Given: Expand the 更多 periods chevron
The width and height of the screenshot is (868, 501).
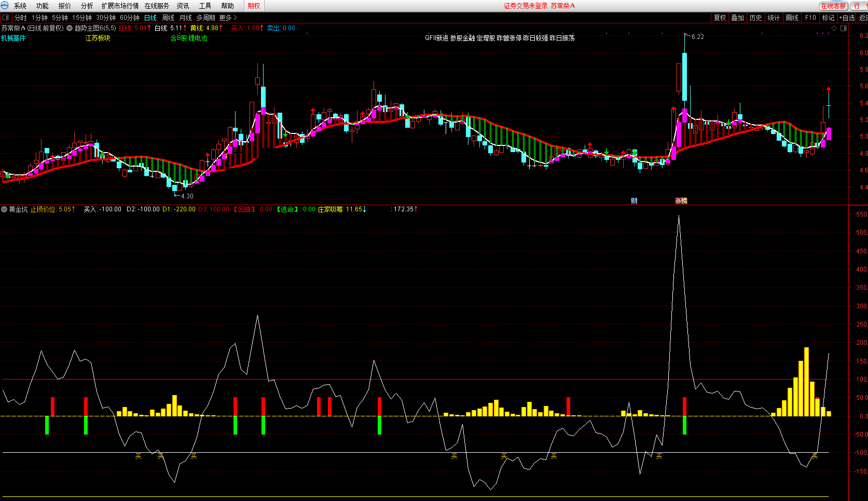Looking at the screenshot, I should 235,18.
